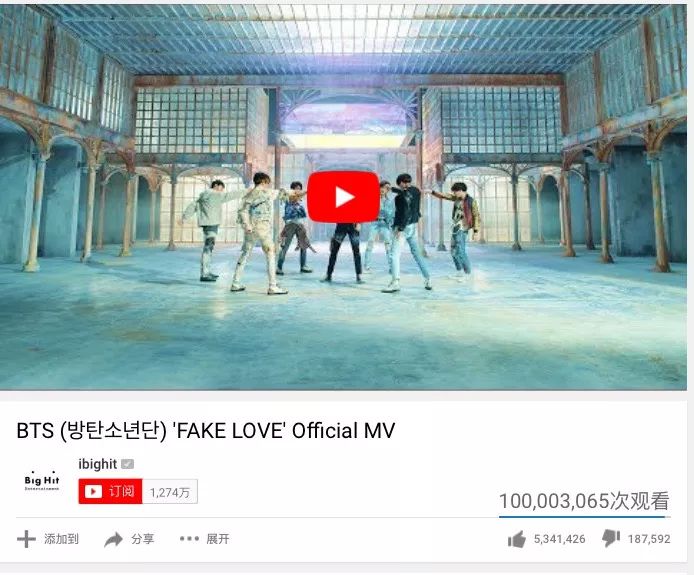Select the 添加到 text label

[61, 539]
